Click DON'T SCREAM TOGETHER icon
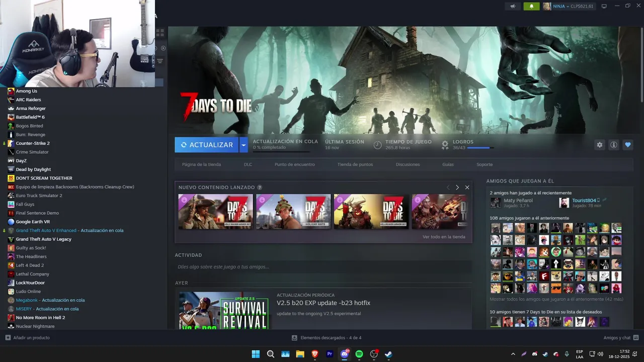 (x=11, y=178)
